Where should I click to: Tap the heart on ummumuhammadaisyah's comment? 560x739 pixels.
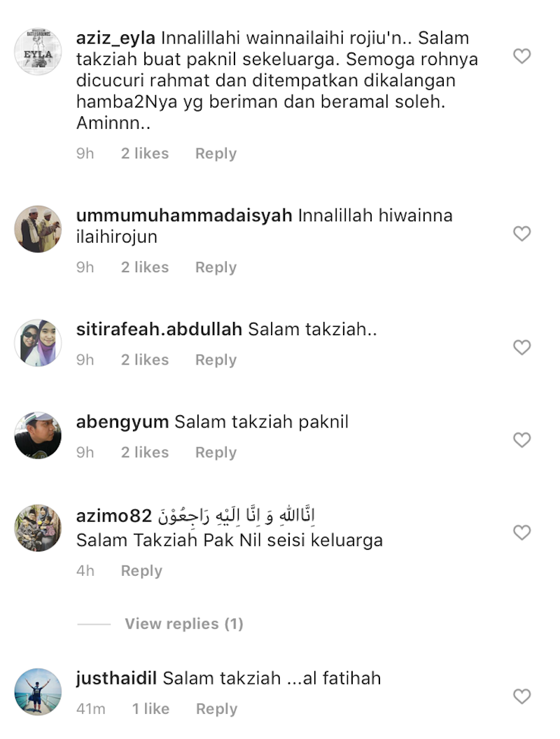pyautogui.click(x=521, y=233)
